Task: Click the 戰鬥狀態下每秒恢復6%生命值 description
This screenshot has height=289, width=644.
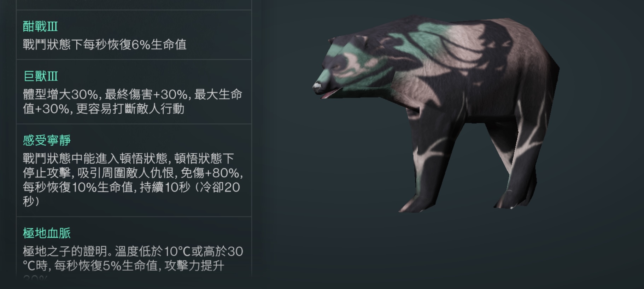Action: coord(105,45)
